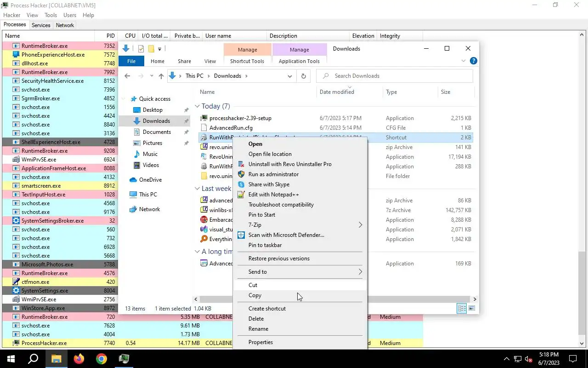The width and height of the screenshot is (588, 368).
Task: Choose Restore previous versions
Action: [300, 259]
